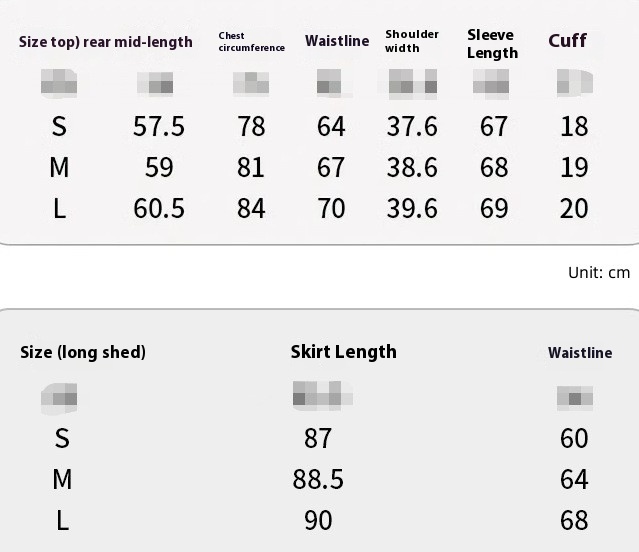Click the Chest circumference column header

251,42
